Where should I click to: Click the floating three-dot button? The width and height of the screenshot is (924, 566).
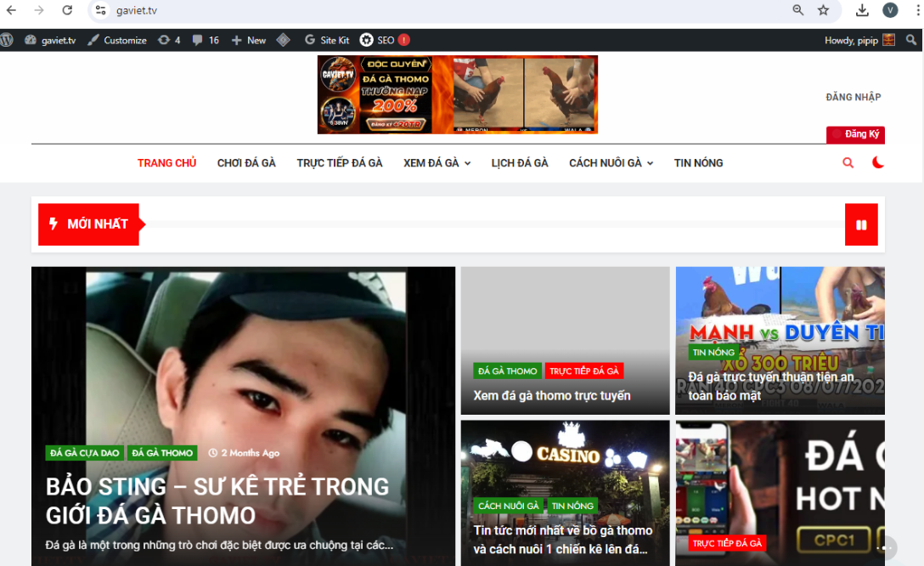click(x=885, y=547)
